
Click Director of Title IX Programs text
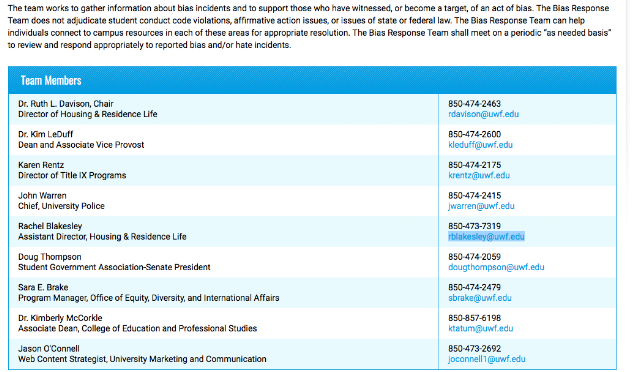pos(72,176)
